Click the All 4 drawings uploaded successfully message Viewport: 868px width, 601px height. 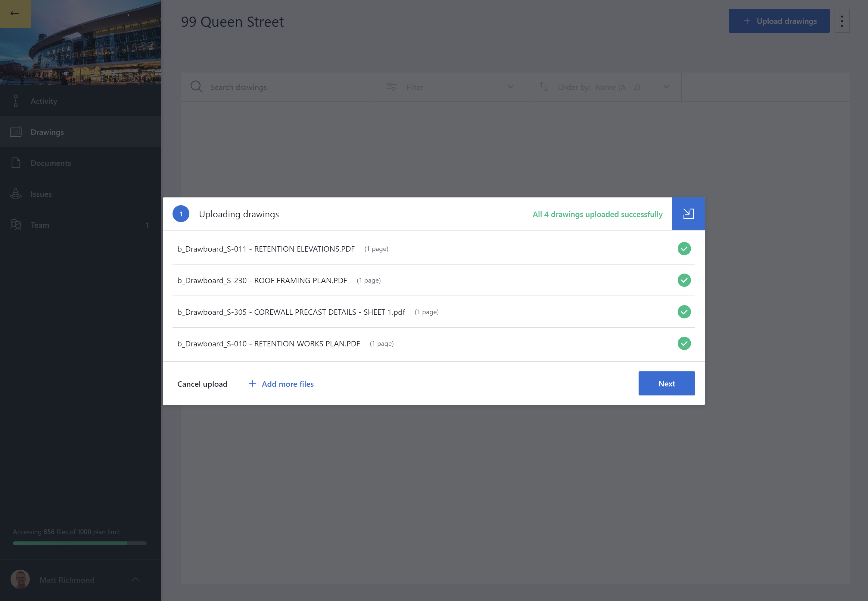597,214
